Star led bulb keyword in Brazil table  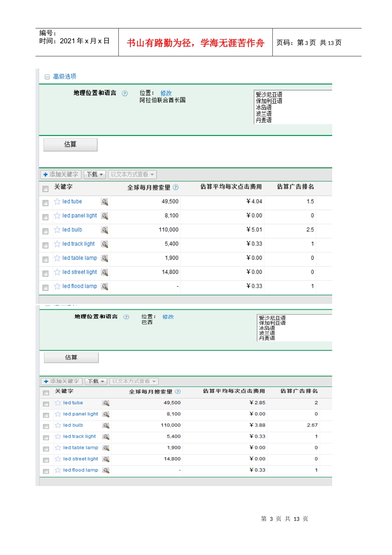click(x=58, y=425)
